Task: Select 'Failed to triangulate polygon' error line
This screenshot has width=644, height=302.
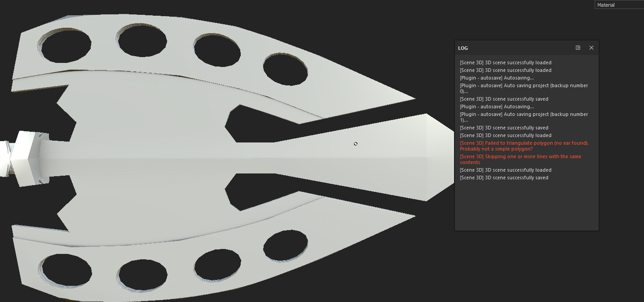Action: (x=524, y=146)
